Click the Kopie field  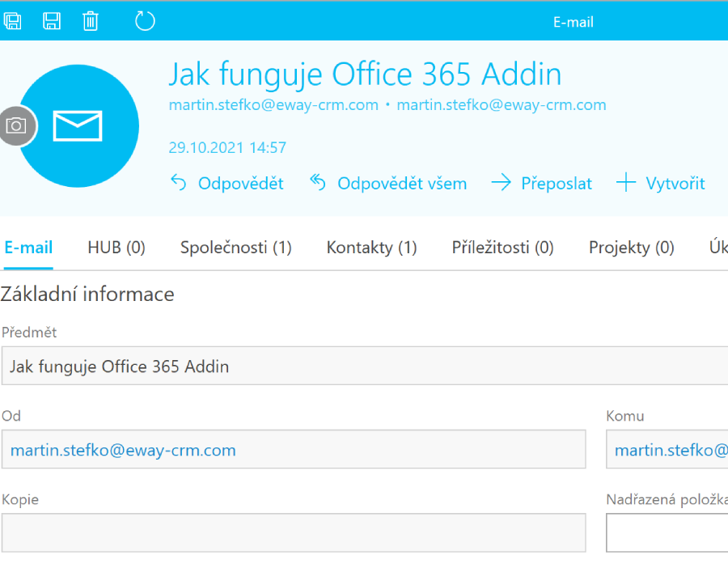(x=294, y=533)
